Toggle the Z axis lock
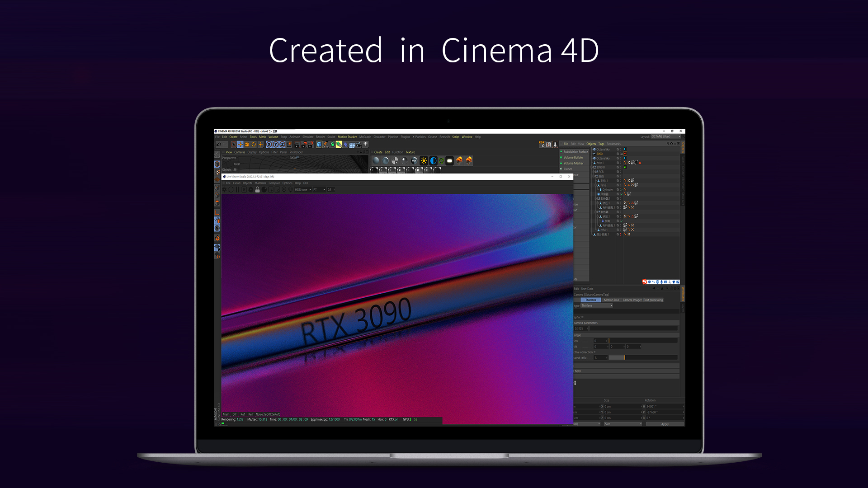Viewport: 868px width, 488px height. click(283, 145)
